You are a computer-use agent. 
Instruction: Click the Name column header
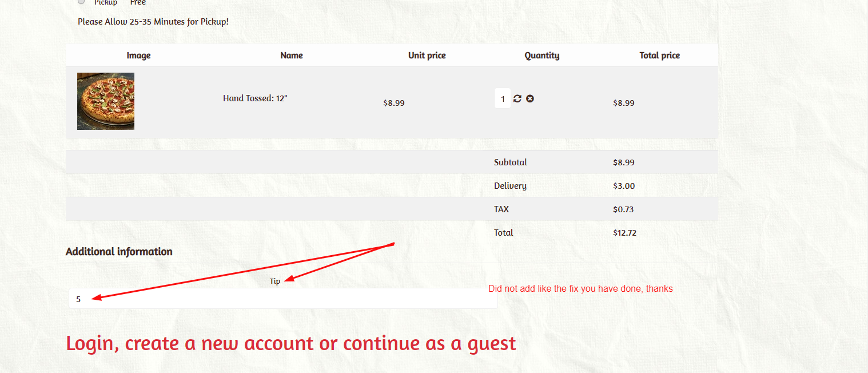coord(292,55)
